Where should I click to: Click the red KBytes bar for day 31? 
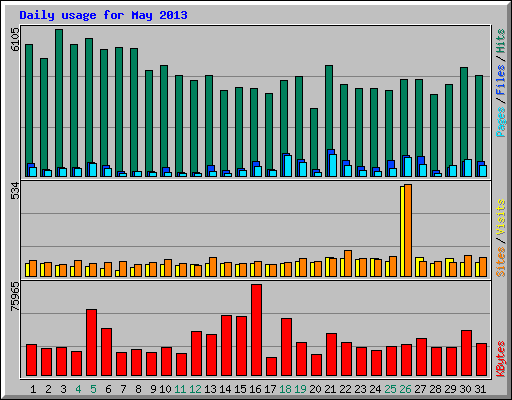point(481,360)
